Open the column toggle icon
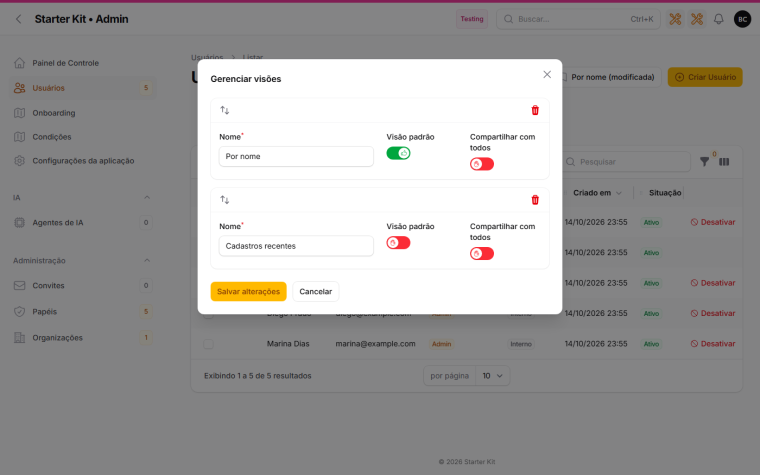This screenshot has height=475, width=760. 724,162
